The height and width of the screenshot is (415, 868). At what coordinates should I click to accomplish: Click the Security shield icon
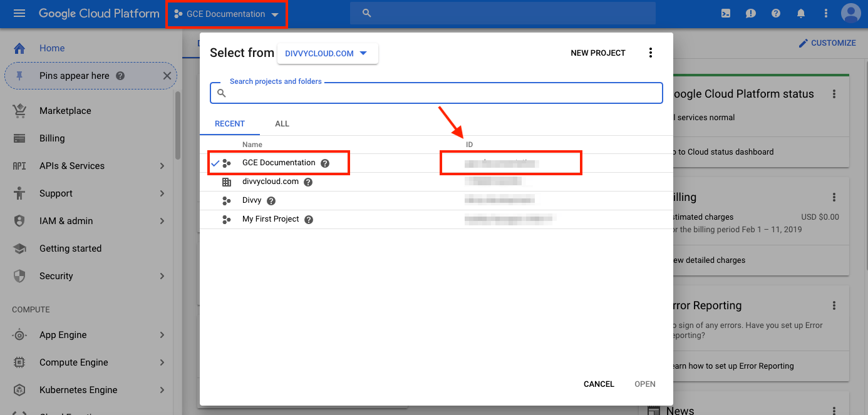point(19,276)
